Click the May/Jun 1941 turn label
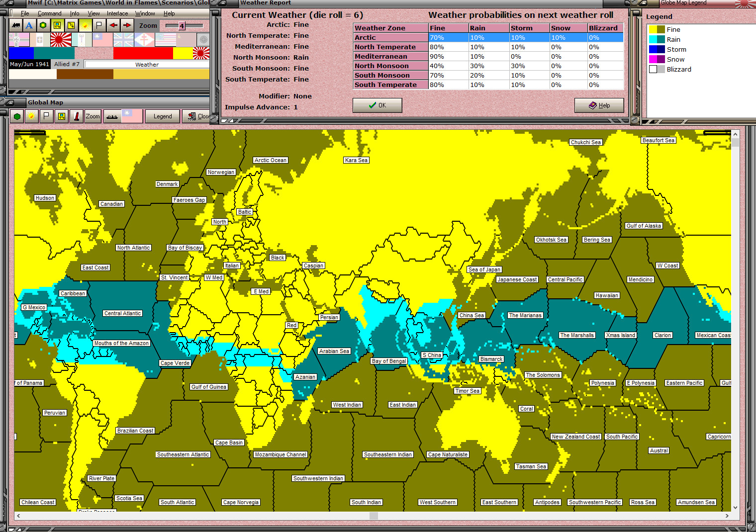 (x=29, y=64)
